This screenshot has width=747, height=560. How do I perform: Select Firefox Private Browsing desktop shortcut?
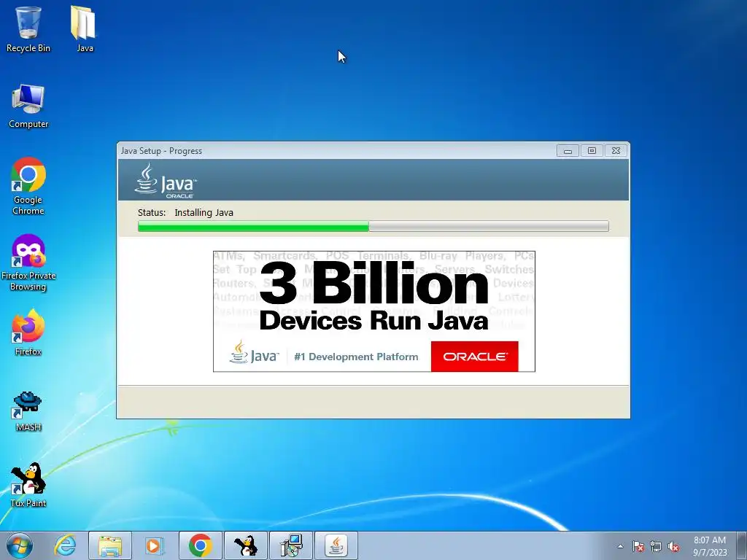[x=28, y=262]
